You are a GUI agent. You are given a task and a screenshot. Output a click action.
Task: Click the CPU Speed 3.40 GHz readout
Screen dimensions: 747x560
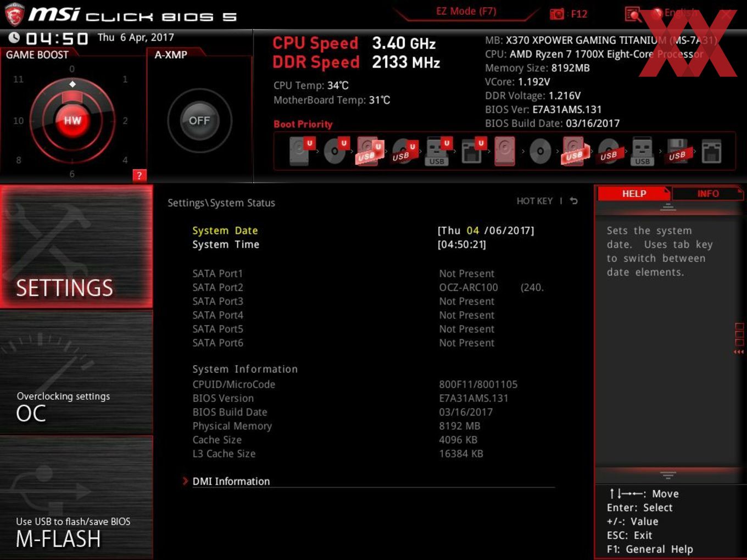pos(354,43)
